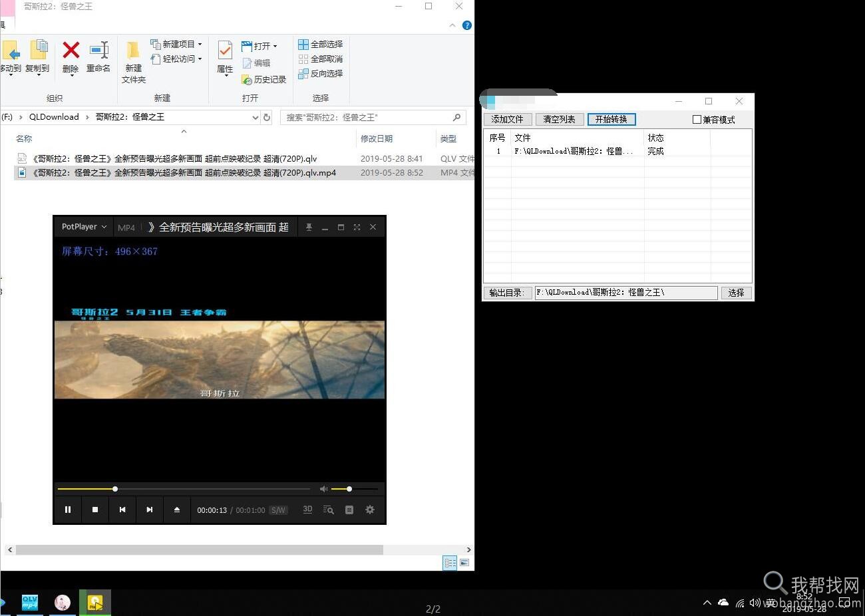
Task: Create a new folder (新建文件夹)
Action: click(134, 61)
